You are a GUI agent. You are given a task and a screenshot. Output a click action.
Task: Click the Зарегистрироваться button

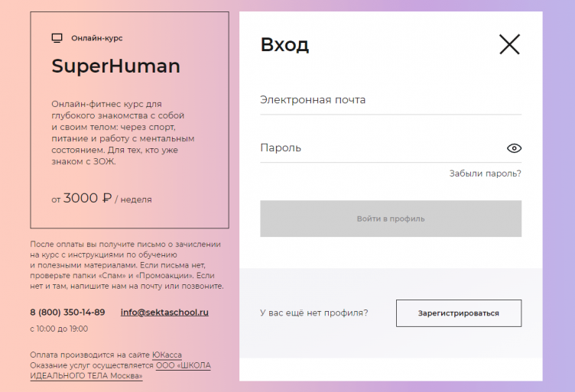(x=458, y=313)
